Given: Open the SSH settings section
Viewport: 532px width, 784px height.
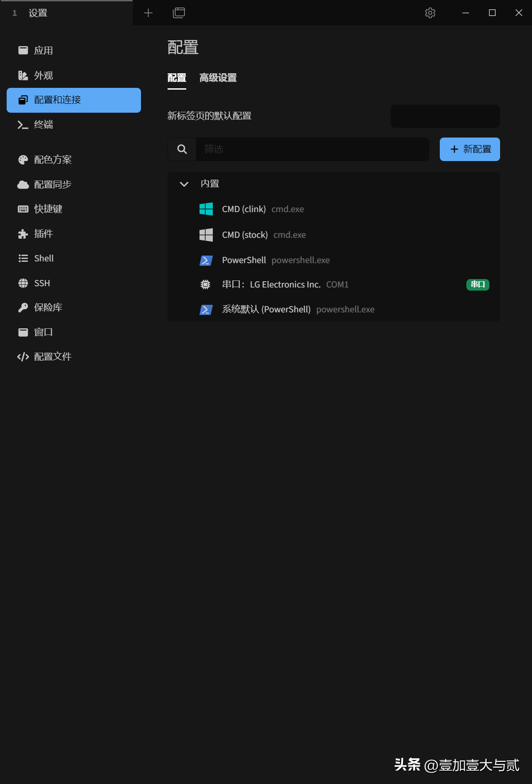Looking at the screenshot, I should (x=74, y=283).
